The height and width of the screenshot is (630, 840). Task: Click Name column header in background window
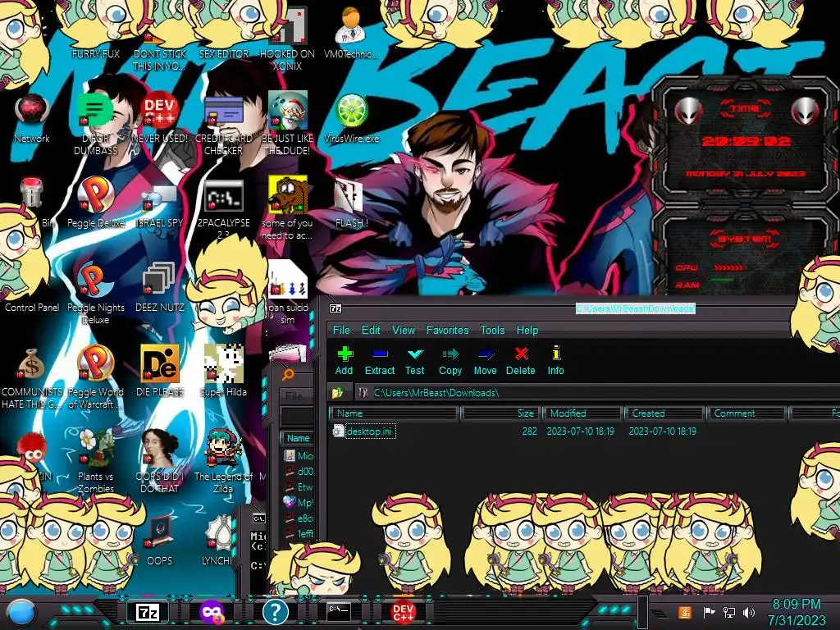298,438
